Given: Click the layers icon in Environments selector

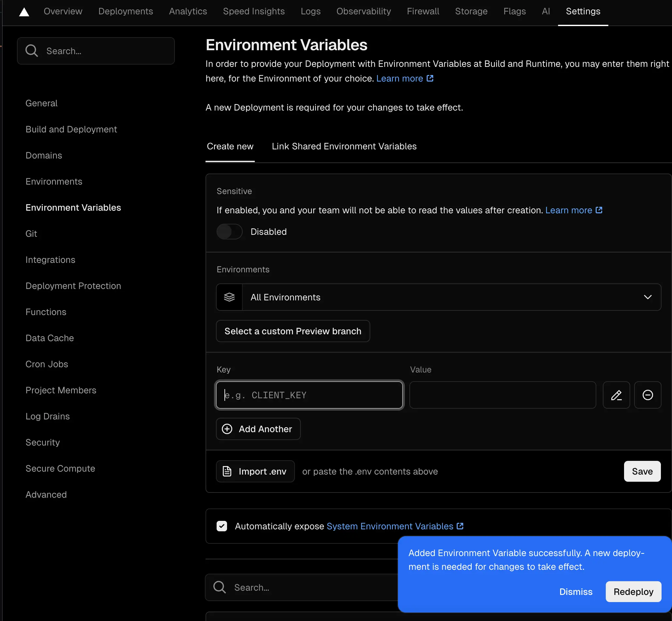Looking at the screenshot, I should [x=229, y=297].
